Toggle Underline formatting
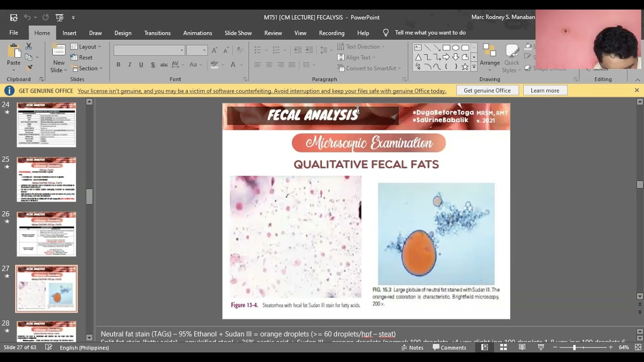This screenshot has width=644, height=362. tap(141, 64)
